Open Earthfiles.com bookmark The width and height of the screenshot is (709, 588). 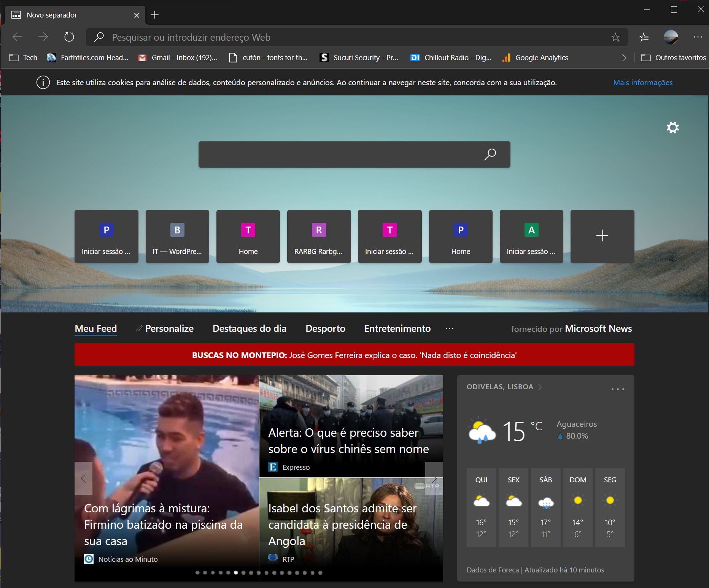point(87,58)
